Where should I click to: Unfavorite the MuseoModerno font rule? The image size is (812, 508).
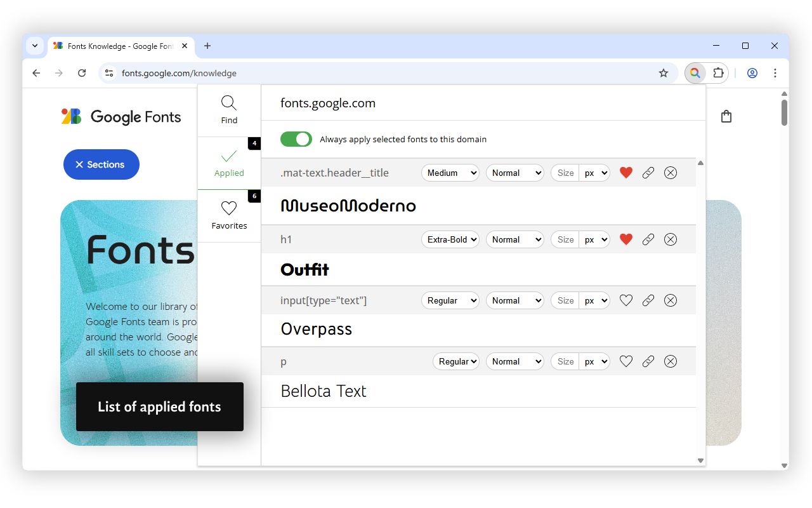[x=625, y=172]
